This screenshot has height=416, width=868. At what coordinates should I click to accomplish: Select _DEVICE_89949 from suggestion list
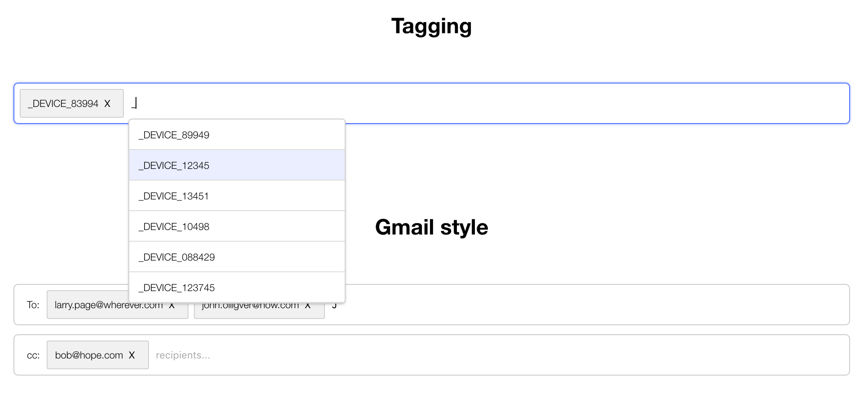tap(174, 134)
